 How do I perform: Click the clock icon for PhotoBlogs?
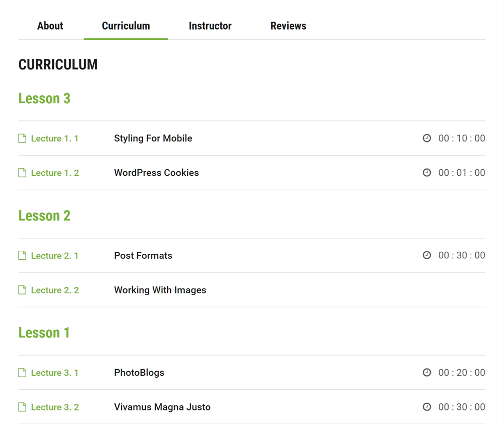coord(427,373)
